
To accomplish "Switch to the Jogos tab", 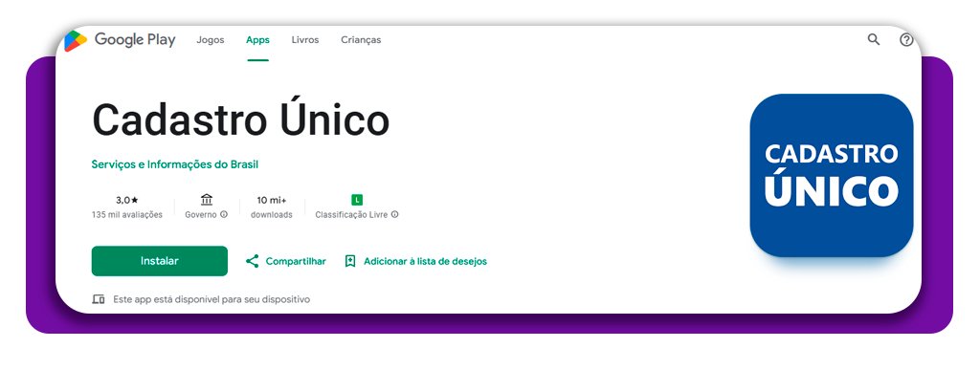I will tap(210, 40).
